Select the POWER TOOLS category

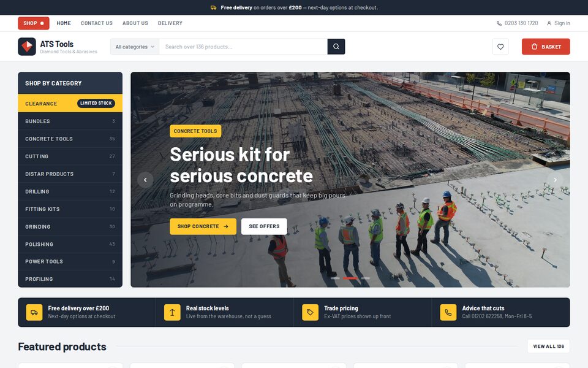[x=70, y=261]
